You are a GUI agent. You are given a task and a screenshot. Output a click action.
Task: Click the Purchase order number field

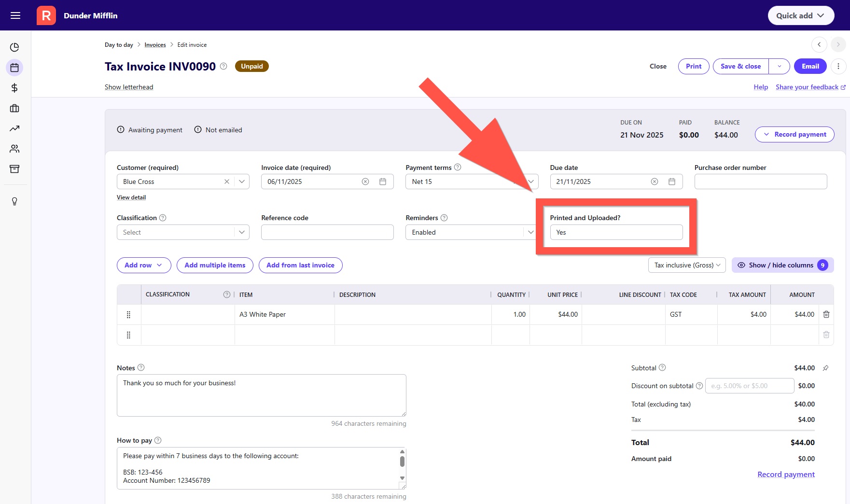click(x=761, y=182)
